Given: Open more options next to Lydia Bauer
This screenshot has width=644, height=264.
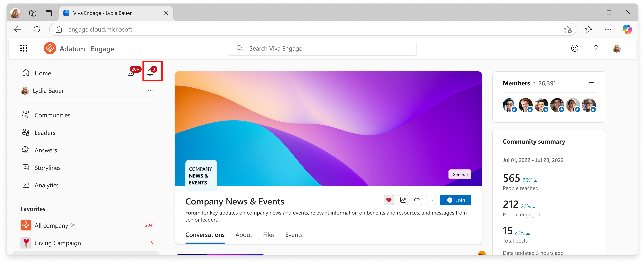Looking at the screenshot, I should click(150, 90).
